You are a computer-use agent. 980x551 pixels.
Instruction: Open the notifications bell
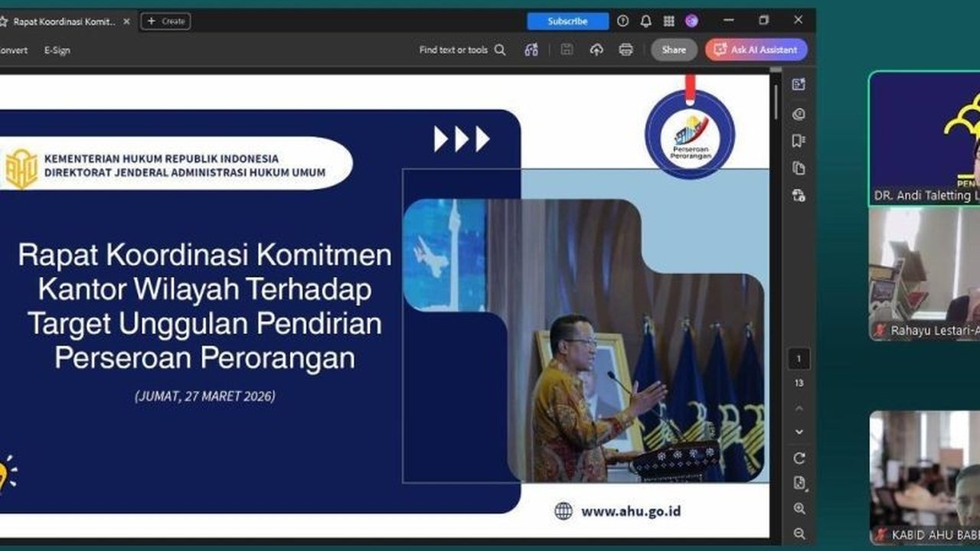[646, 21]
